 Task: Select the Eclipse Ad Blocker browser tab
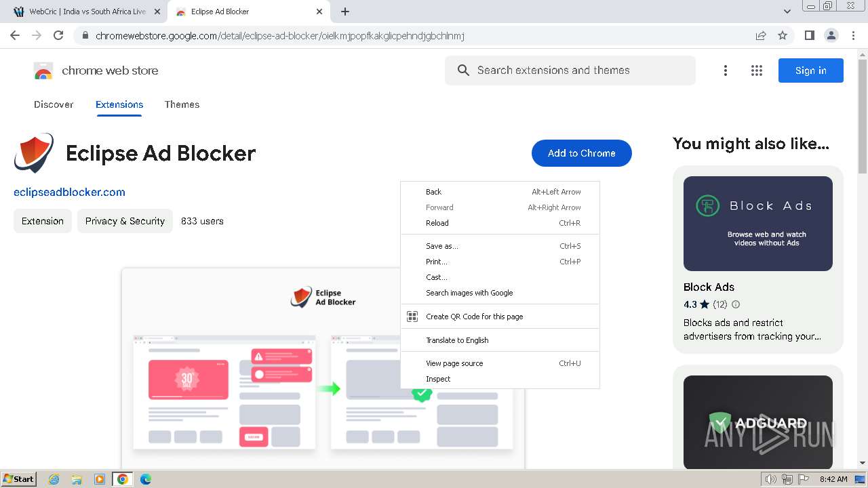point(250,12)
